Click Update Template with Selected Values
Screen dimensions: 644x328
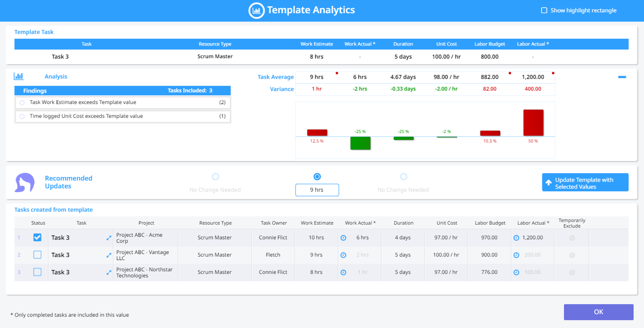pyautogui.click(x=585, y=182)
